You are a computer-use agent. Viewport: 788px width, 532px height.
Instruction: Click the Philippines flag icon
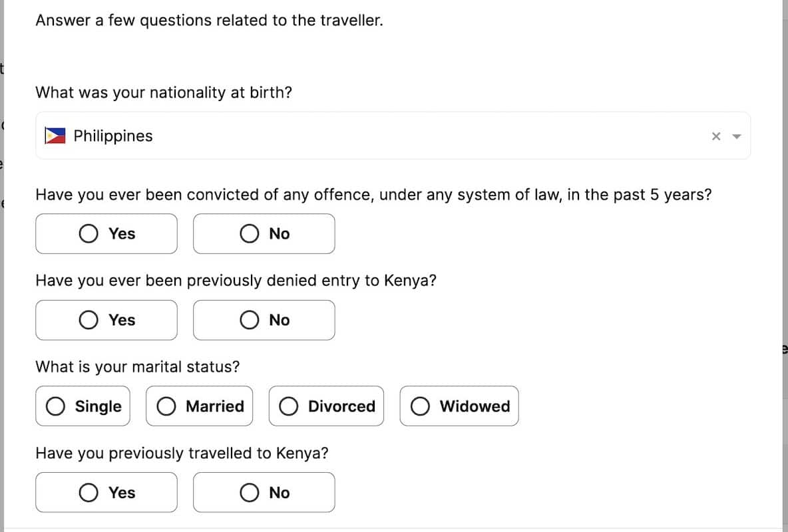(x=55, y=136)
